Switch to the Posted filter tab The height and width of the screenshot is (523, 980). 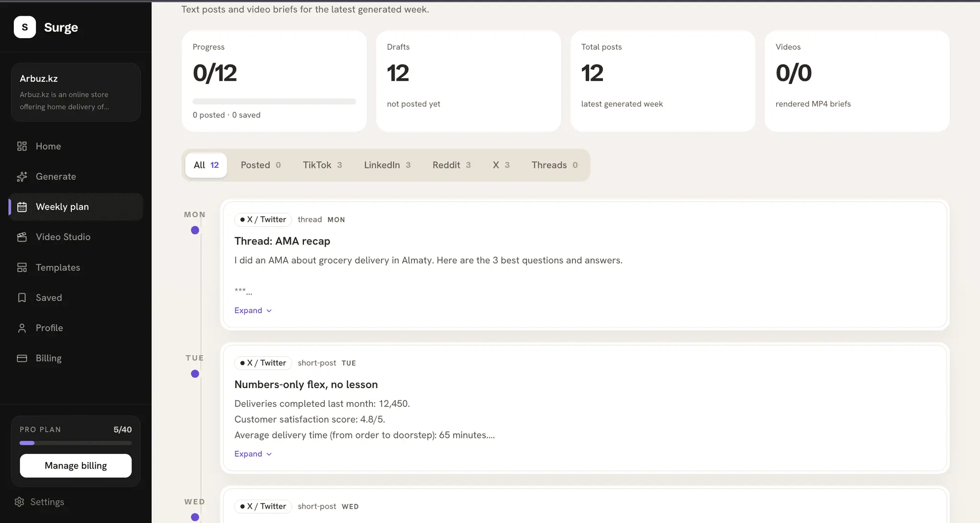(x=261, y=165)
